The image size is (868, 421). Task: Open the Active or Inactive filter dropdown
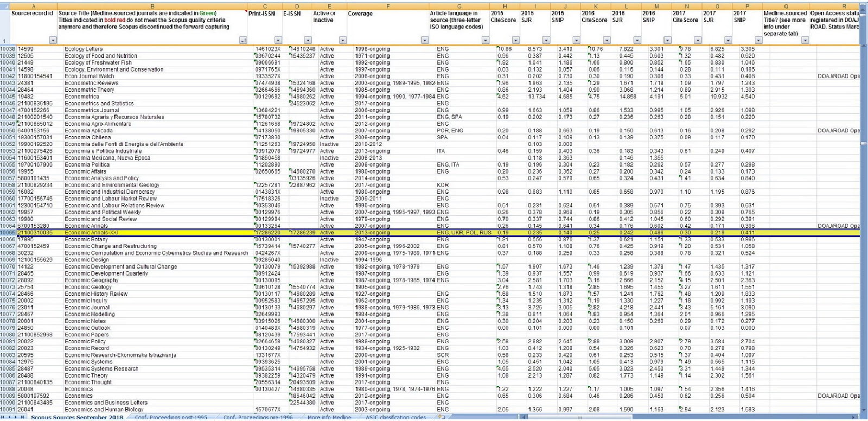click(x=342, y=40)
